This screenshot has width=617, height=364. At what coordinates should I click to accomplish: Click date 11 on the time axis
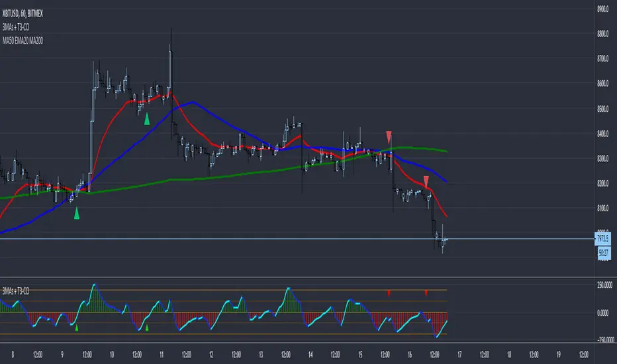tap(162, 355)
